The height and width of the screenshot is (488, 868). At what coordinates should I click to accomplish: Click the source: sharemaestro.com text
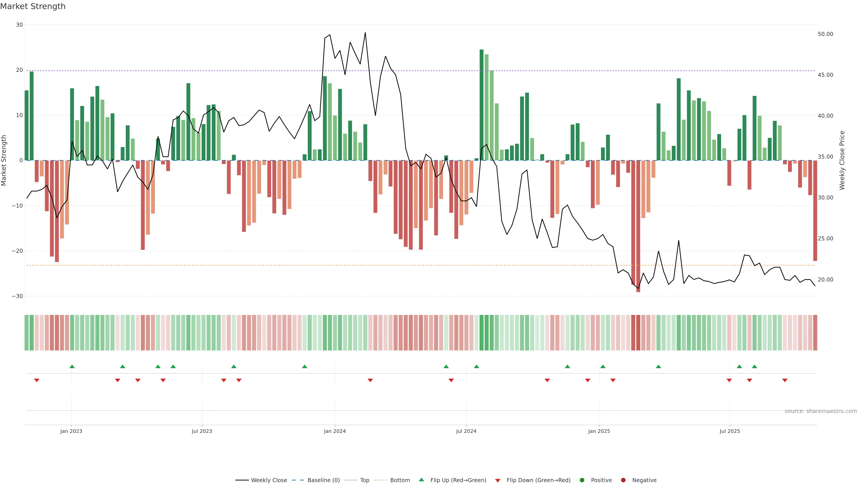[821, 411]
